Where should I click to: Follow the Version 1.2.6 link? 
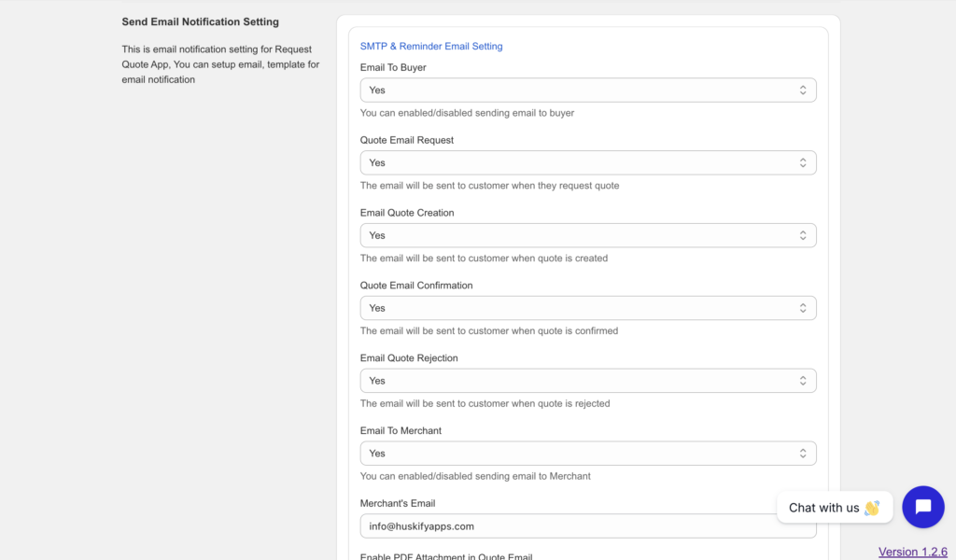(912, 552)
